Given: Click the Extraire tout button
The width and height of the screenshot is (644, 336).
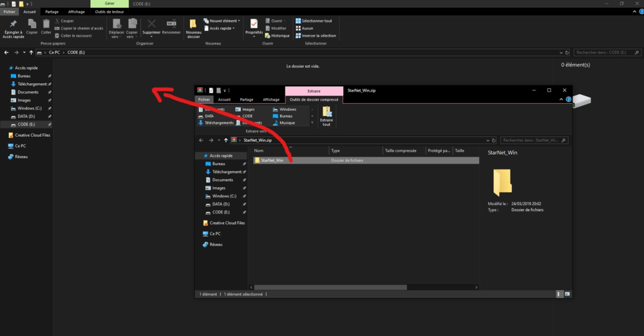Looking at the screenshot, I should click(327, 116).
